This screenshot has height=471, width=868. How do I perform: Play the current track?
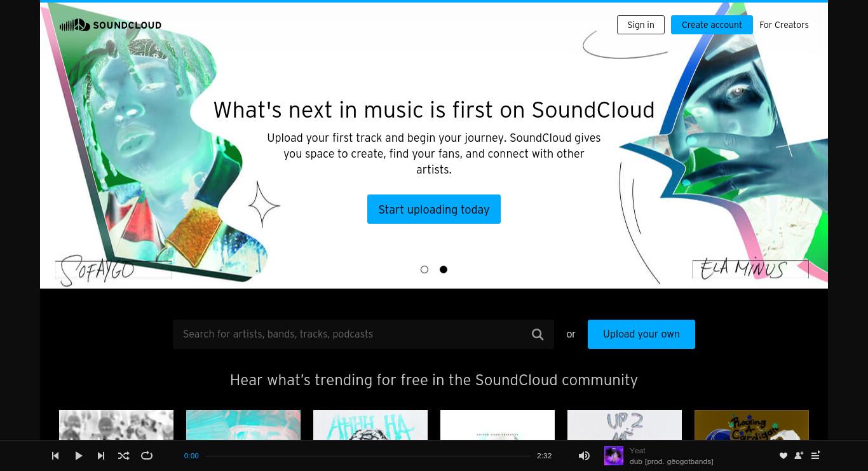click(x=79, y=455)
